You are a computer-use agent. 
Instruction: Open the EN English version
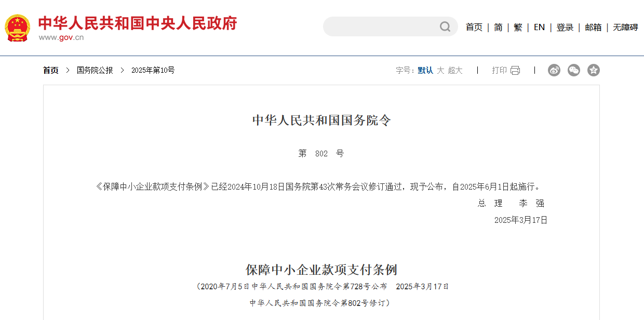click(539, 27)
